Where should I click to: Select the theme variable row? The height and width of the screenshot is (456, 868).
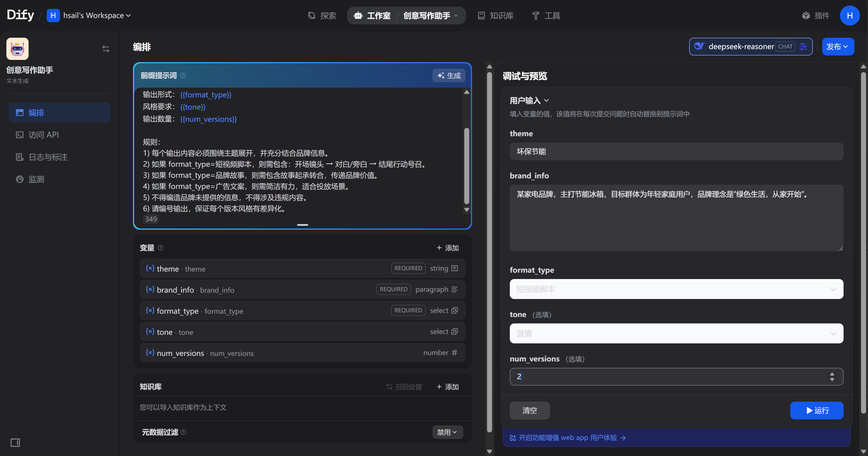pyautogui.click(x=303, y=268)
